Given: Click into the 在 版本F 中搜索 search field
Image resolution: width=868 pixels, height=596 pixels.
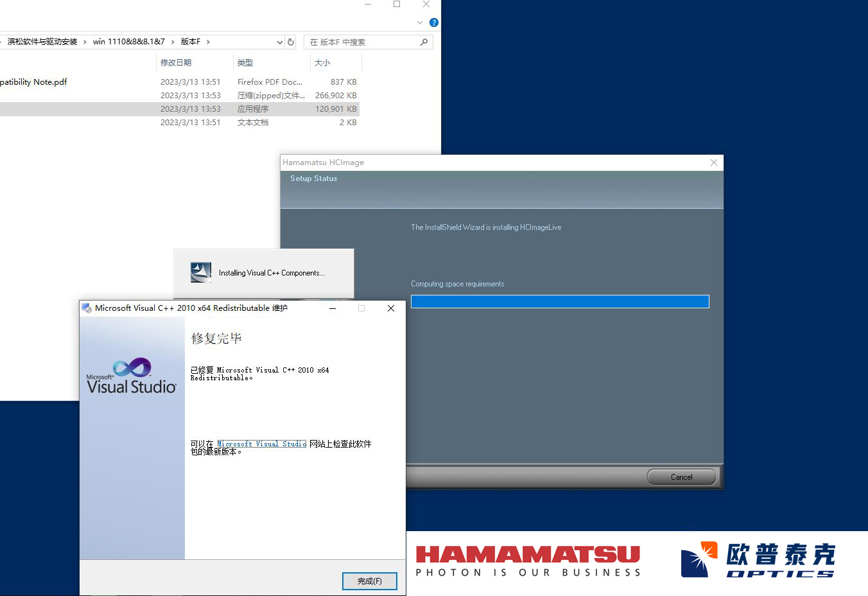Looking at the screenshot, I should point(360,42).
